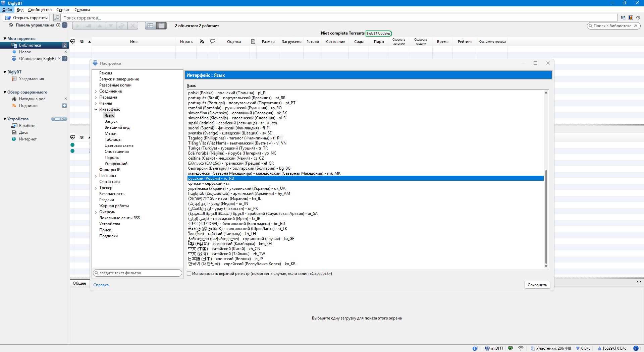Viewport: 644px width, 352px height.
Task: Add subscription with plus icon beside Подписки
Action: point(64,106)
